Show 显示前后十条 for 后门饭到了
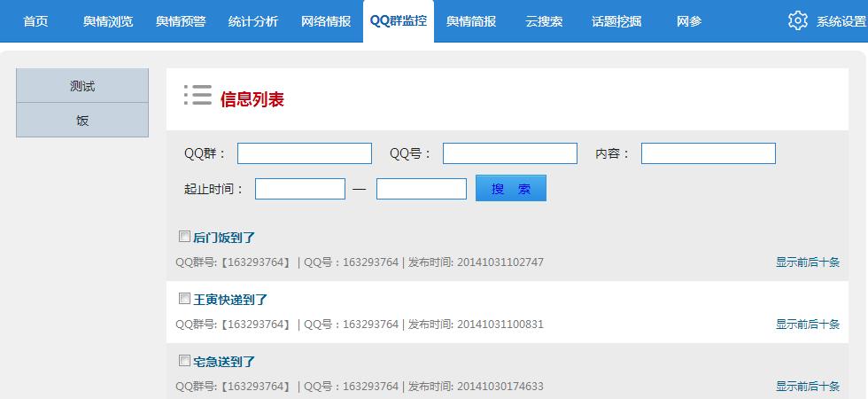Screen dimensions: 868x399 point(808,262)
